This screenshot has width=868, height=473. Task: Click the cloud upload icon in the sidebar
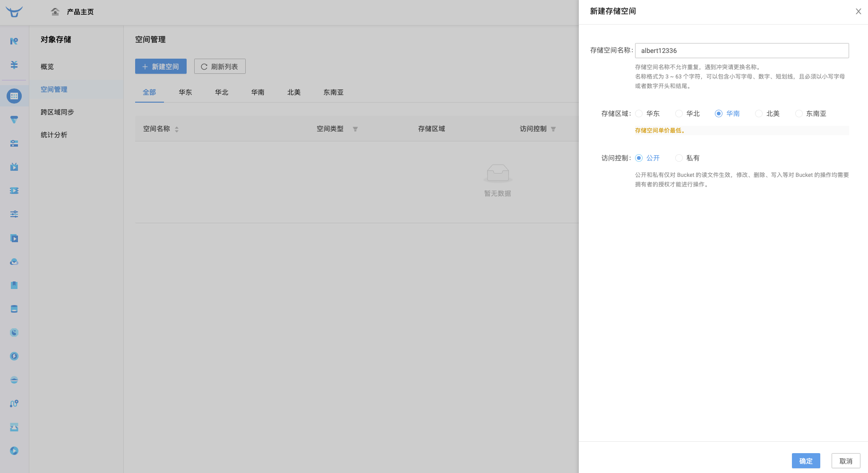click(x=14, y=261)
